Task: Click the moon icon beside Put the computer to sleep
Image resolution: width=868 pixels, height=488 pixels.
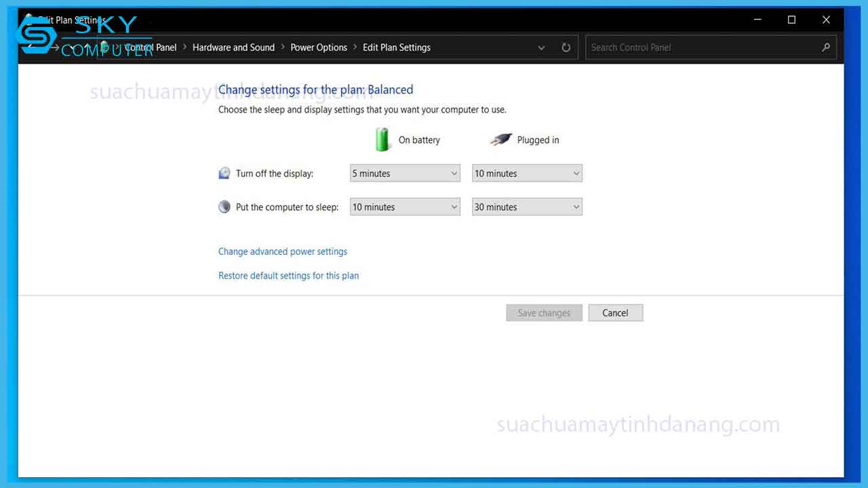Action: 224,207
